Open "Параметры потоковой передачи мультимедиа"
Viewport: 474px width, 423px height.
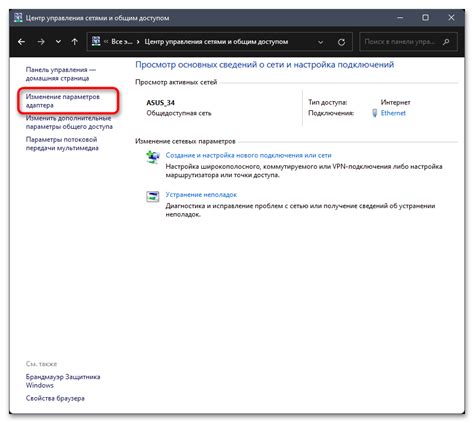coord(62,144)
